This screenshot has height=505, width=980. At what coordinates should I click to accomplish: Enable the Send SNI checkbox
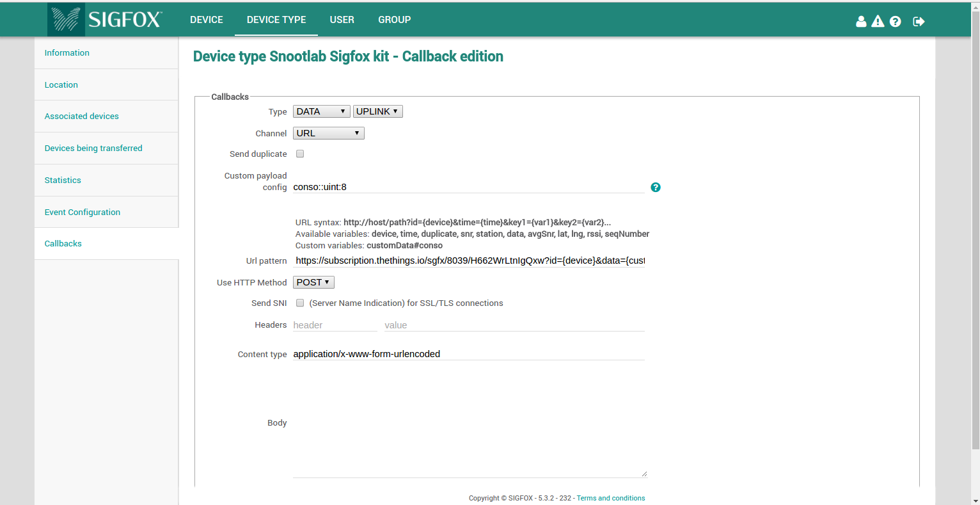pyautogui.click(x=300, y=303)
